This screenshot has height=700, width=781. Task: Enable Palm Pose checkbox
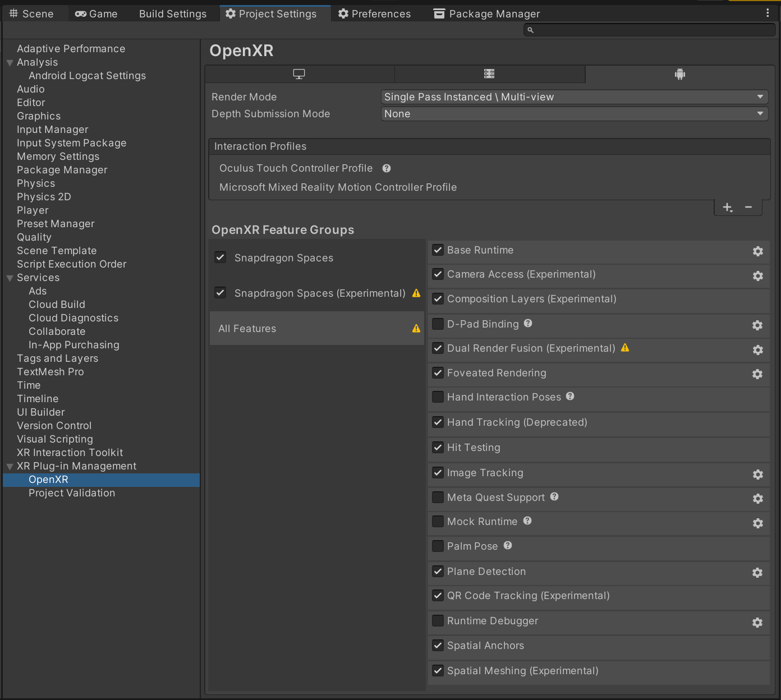click(x=438, y=546)
